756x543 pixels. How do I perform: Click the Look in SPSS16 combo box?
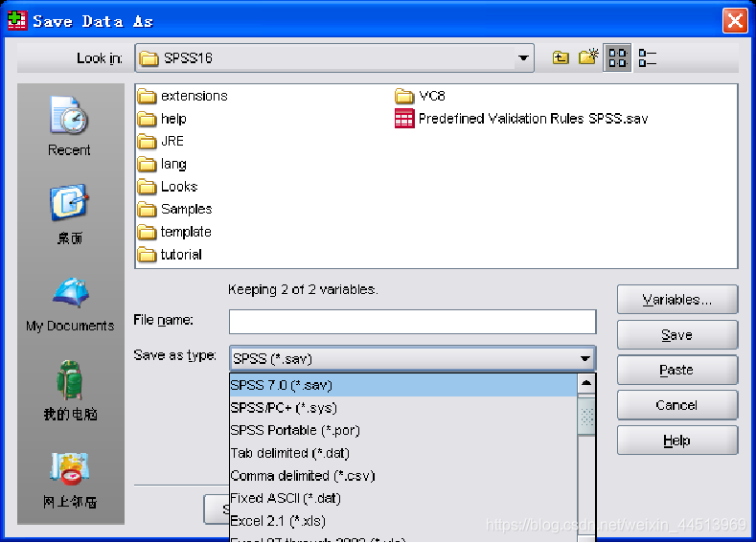(334, 57)
